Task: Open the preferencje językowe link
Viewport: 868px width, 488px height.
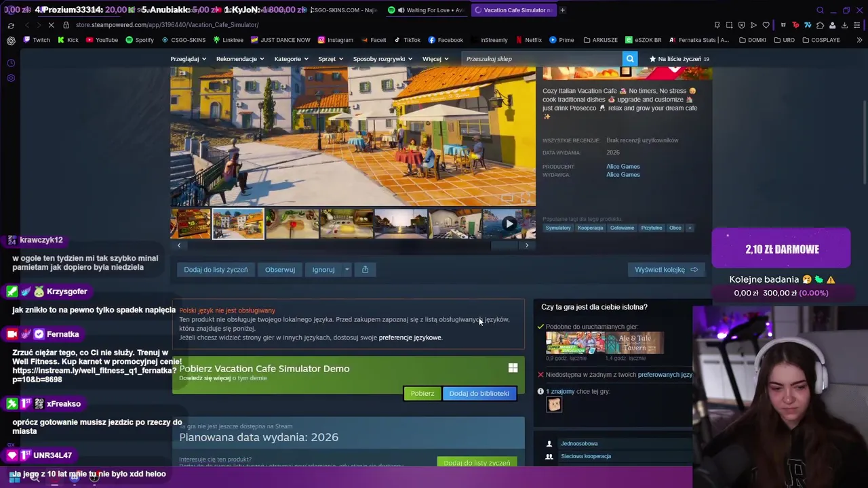Action: [x=410, y=338]
